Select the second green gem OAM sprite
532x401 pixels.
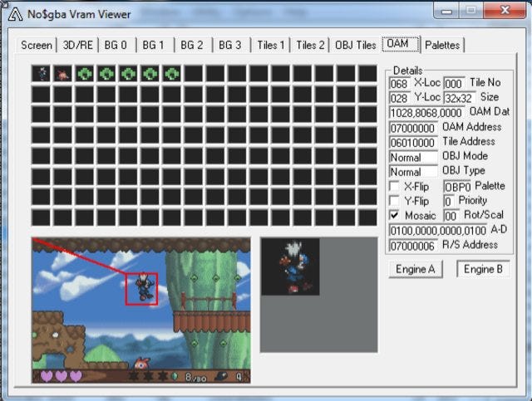(106, 74)
